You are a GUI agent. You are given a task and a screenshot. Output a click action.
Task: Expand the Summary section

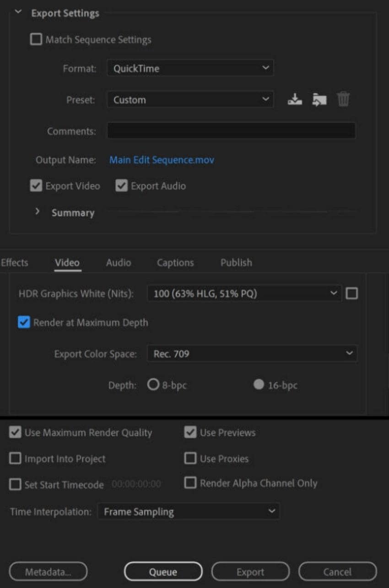tap(38, 212)
